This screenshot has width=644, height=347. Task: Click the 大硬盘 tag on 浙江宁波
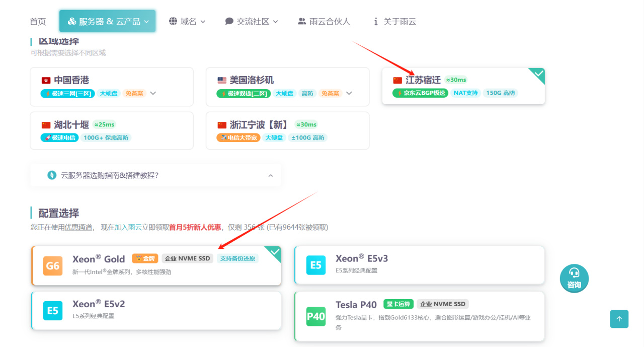tap(274, 137)
